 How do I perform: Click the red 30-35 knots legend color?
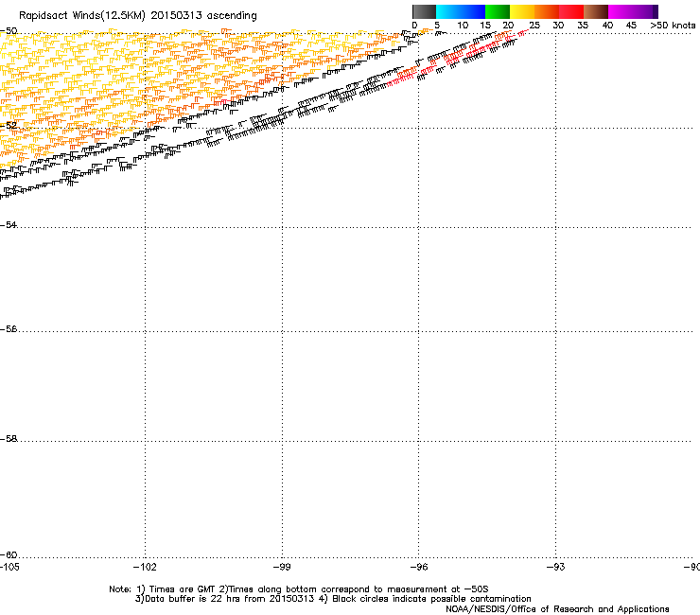571,11
